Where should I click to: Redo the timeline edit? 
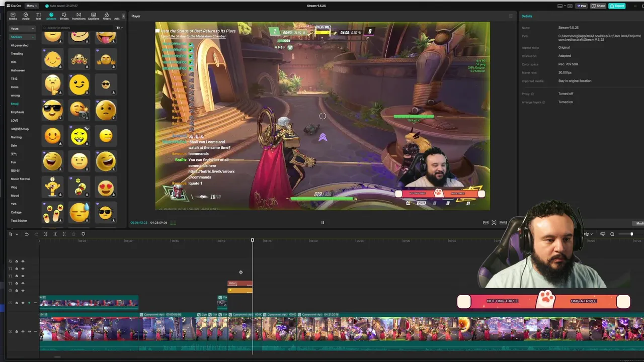click(x=36, y=234)
